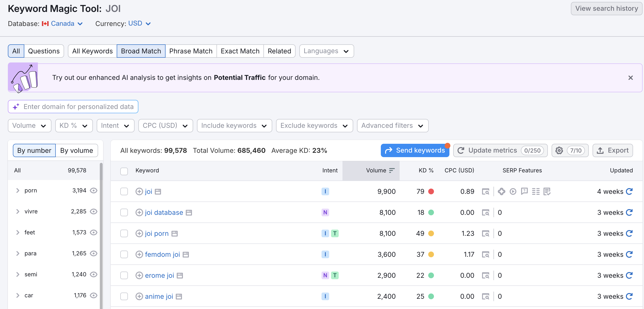Click the keyword details card icon beside "joi porn"

(x=174, y=233)
